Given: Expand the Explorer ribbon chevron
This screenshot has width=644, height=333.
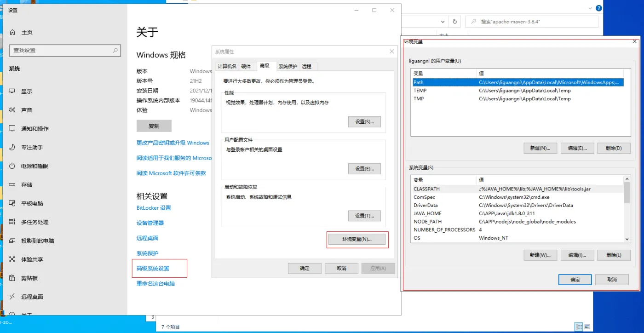Looking at the screenshot, I should pos(590,8).
